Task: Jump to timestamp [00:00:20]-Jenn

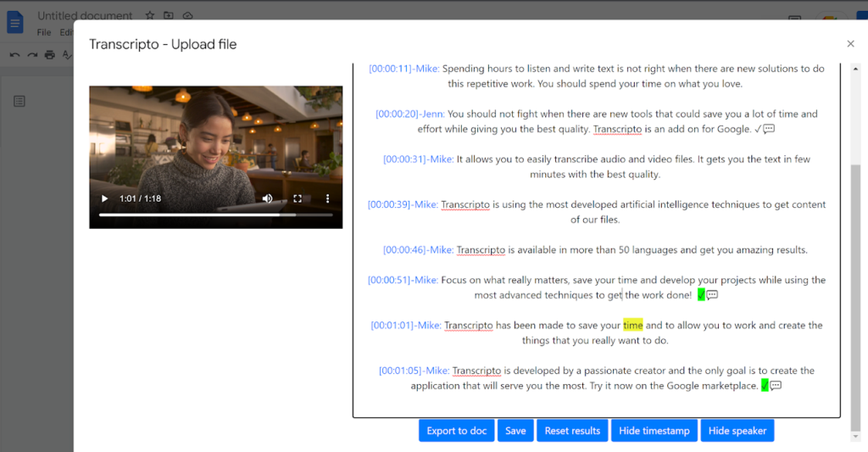Action: [409, 114]
